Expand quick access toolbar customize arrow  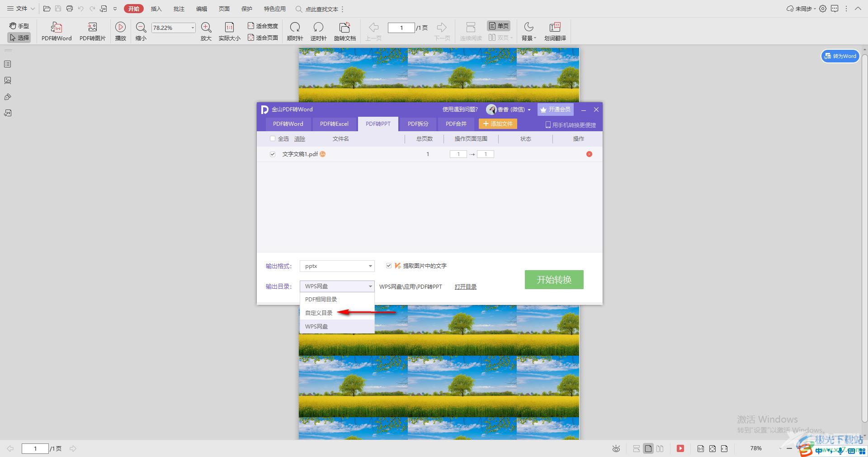pos(115,9)
